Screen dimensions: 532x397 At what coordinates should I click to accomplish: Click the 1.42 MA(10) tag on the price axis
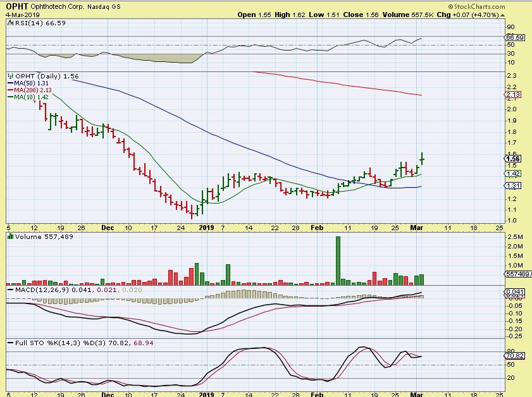coord(512,174)
